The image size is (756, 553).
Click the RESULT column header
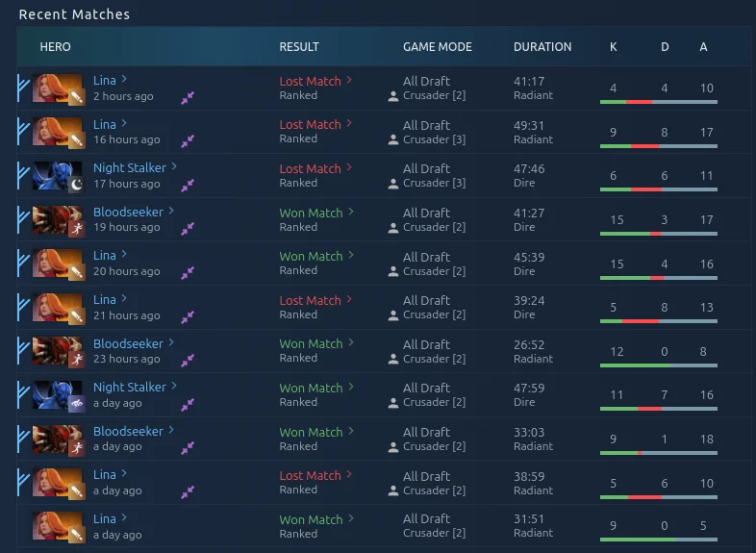click(x=299, y=46)
